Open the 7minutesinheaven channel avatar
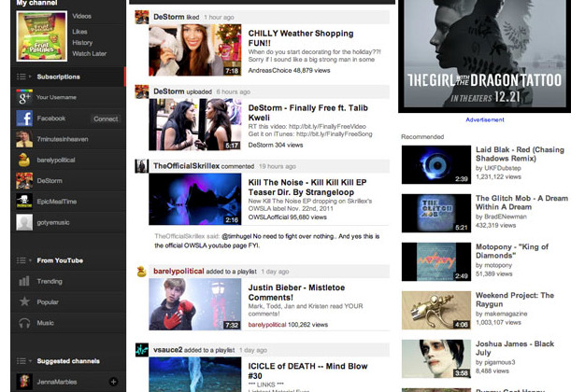Screen dimensions: 585x392 [x=24, y=139]
